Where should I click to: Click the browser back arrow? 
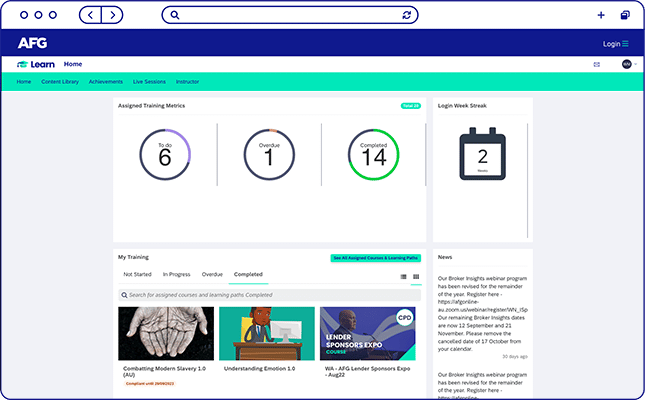[x=91, y=15]
